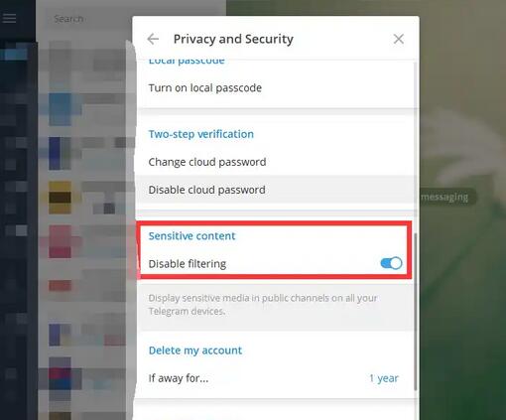Open the hamburger menu icon
Image resolution: width=506 pixels, height=420 pixels.
[9, 18]
